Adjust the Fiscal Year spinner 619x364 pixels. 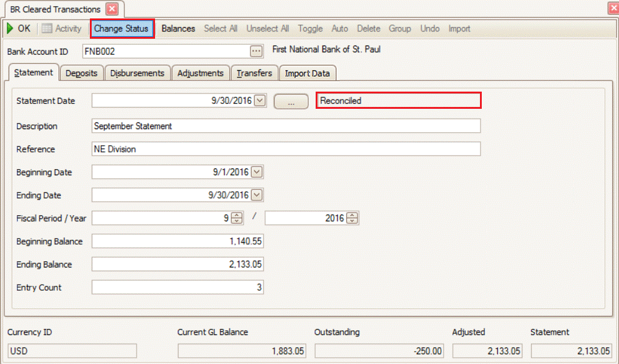(351, 218)
